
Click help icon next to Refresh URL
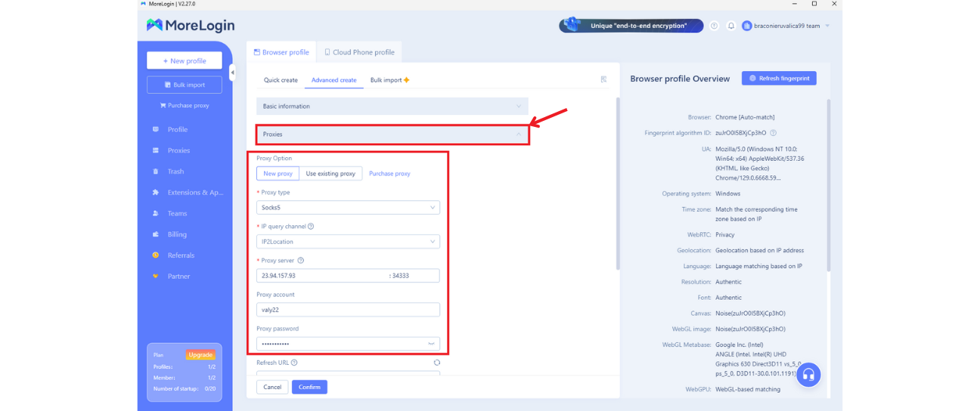pos(294,363)
